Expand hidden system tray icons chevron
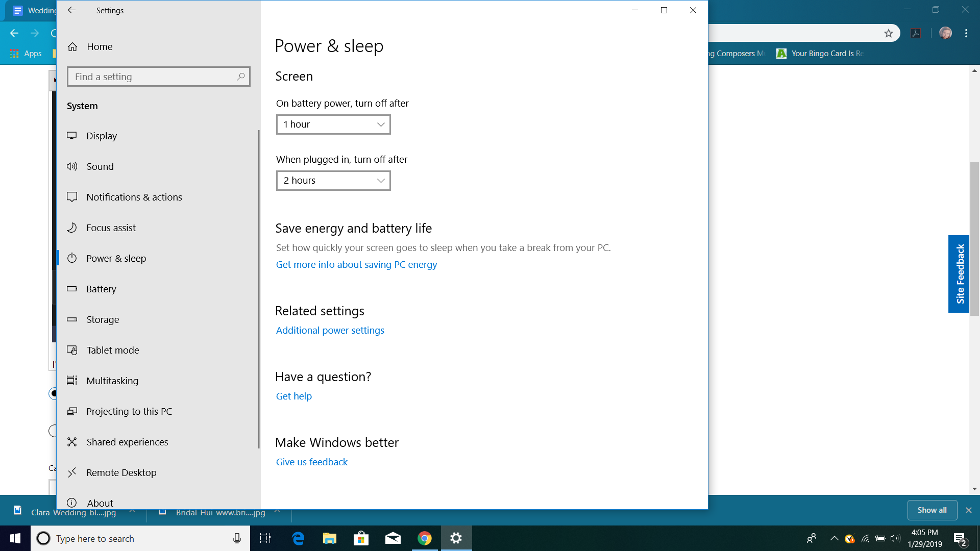This screenshot has width=980, height=551. point(834,538)
